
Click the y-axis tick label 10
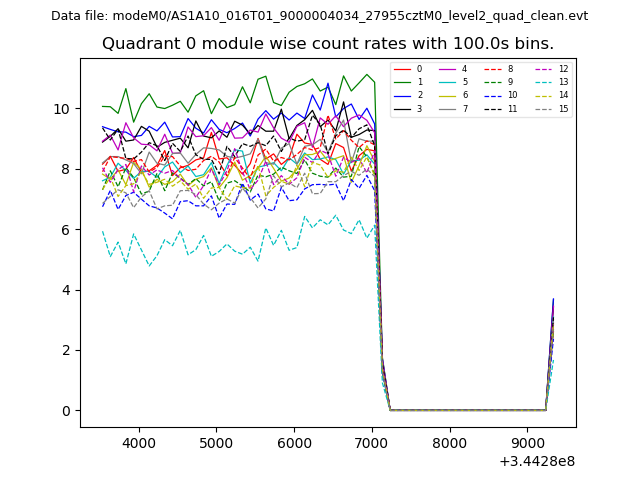63,108
